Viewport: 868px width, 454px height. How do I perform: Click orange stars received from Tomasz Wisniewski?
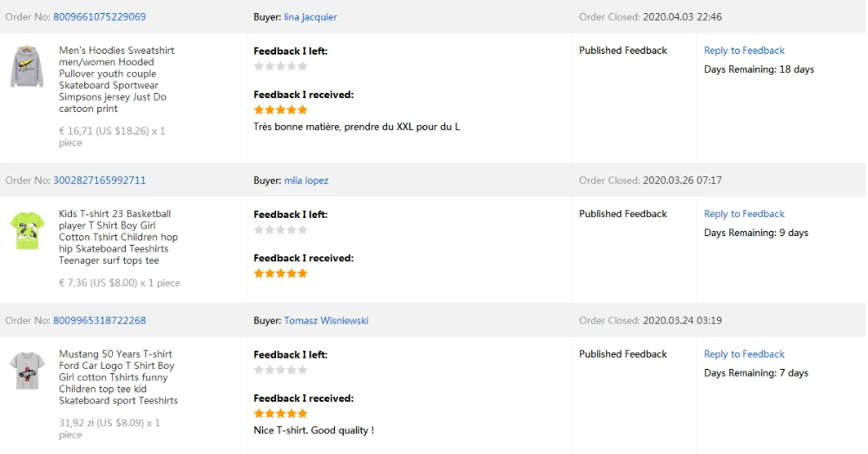click(280, 413)
